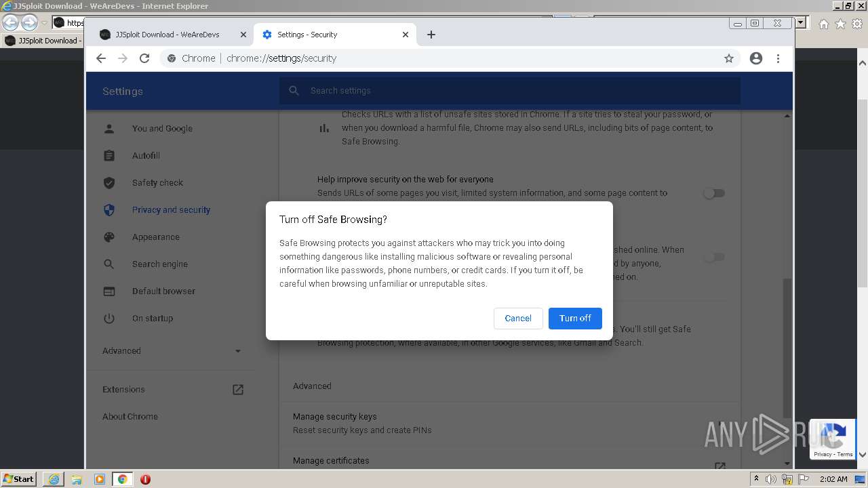Open the media player taskbar icon
The image size is (868, 488).
click(x=100, y=479)
